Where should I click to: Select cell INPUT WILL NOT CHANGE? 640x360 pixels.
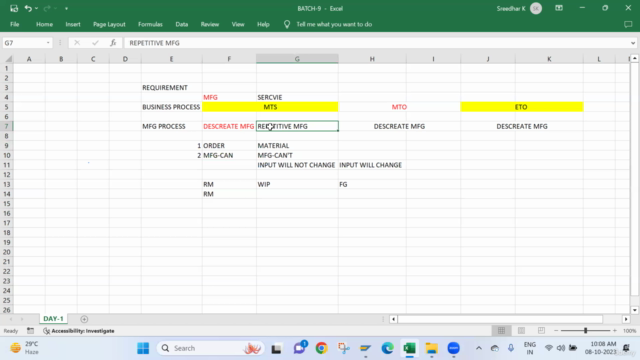click(296, 165)
